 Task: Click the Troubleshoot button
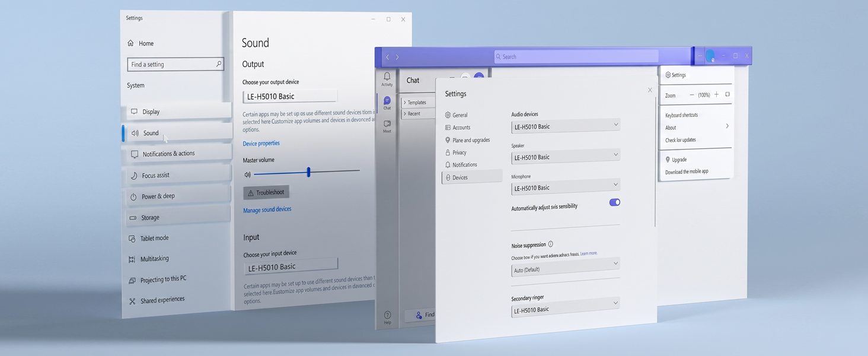(266, 193)
